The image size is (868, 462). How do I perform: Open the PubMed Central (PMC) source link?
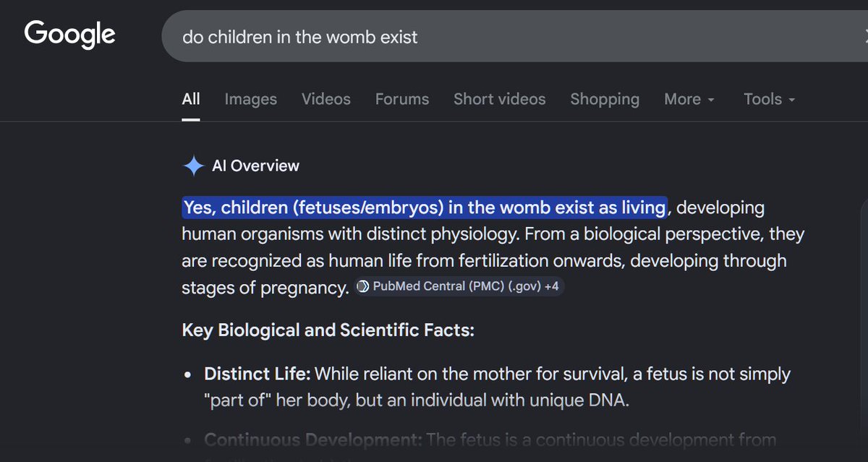point(457,286)
